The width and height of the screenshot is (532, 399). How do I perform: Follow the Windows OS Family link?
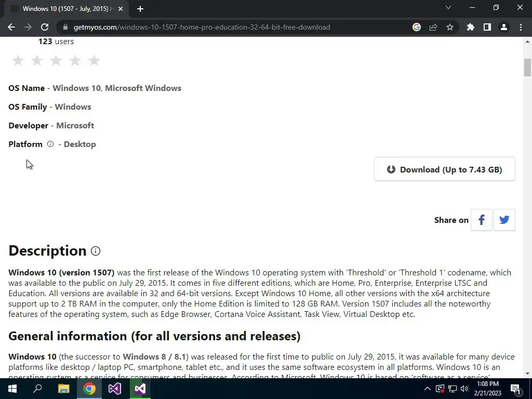pos(73,107)
